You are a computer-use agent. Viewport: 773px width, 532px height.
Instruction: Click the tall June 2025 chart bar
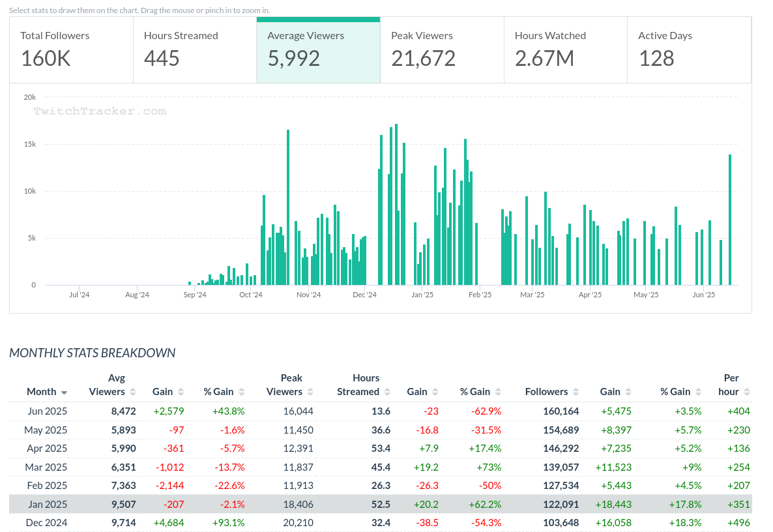point(730,220)
